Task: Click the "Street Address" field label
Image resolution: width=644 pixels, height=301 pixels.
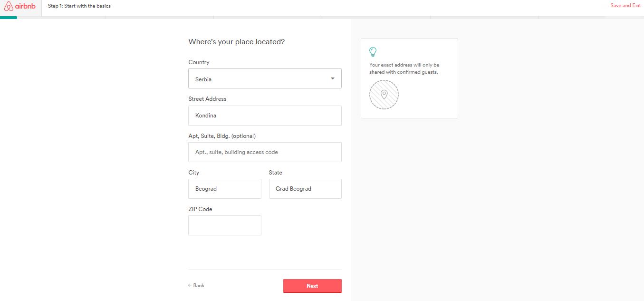Action: click(207, 99)
